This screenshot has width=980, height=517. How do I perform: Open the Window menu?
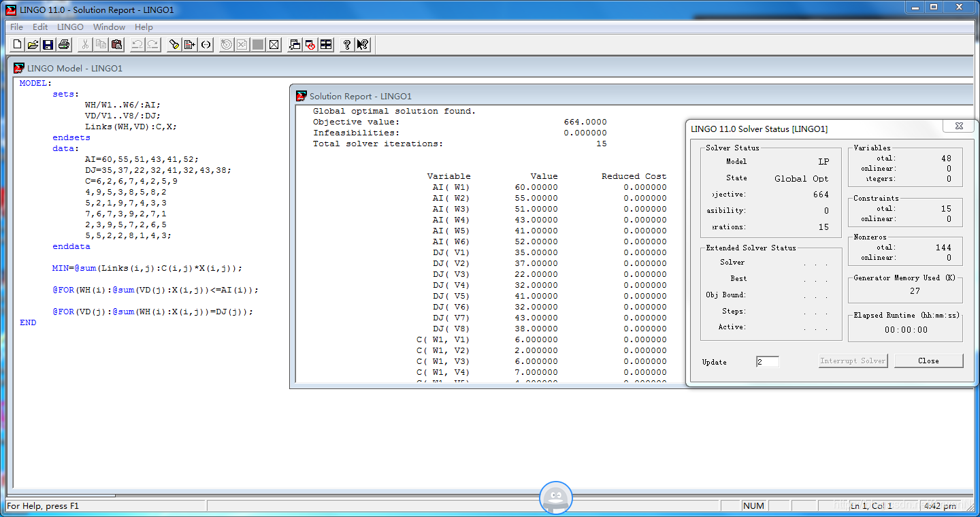click(109, 27)
